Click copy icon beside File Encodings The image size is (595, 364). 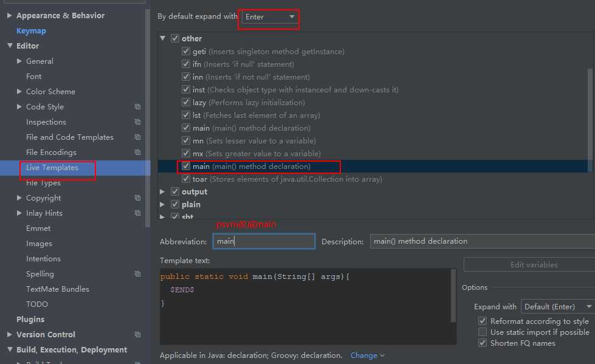[138, 153]
